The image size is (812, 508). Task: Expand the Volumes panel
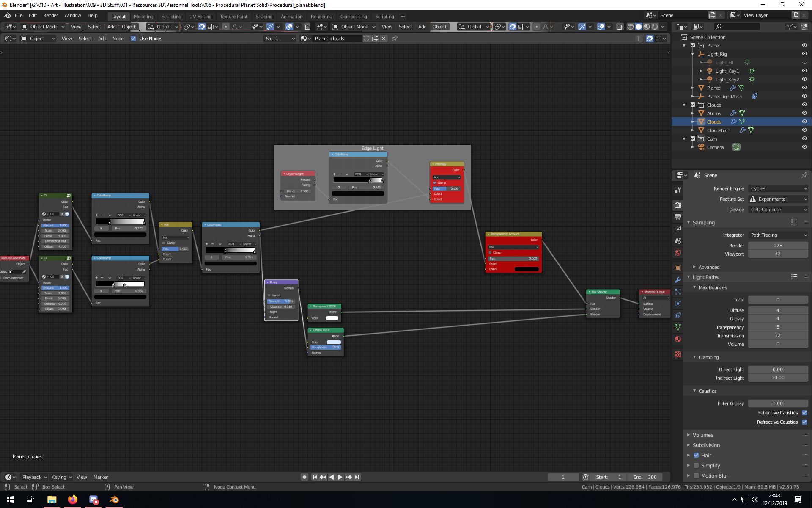703,435
